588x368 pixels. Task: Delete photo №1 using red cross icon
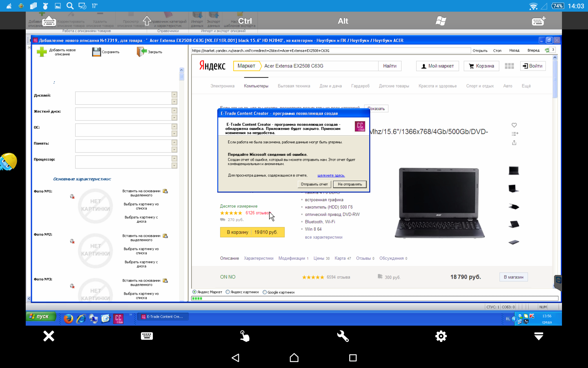click(x=72, y=197)
